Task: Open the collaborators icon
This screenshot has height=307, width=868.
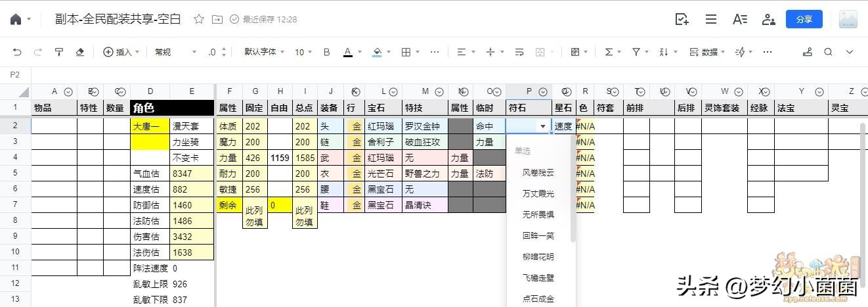Action: point(768,19)
